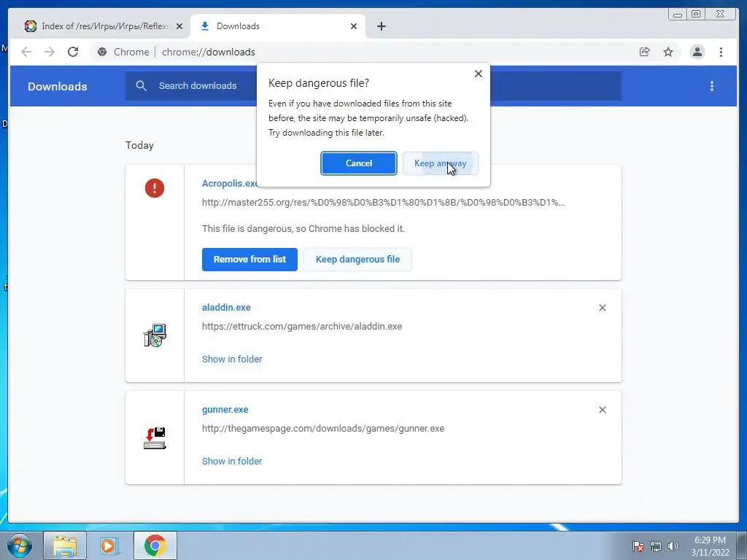Focus the Search downloads field

[373, 86]
